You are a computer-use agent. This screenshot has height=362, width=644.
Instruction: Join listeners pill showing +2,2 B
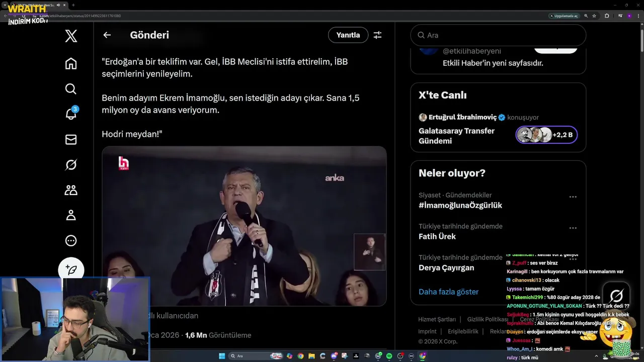pyautogui.click(x=546, y=135)
